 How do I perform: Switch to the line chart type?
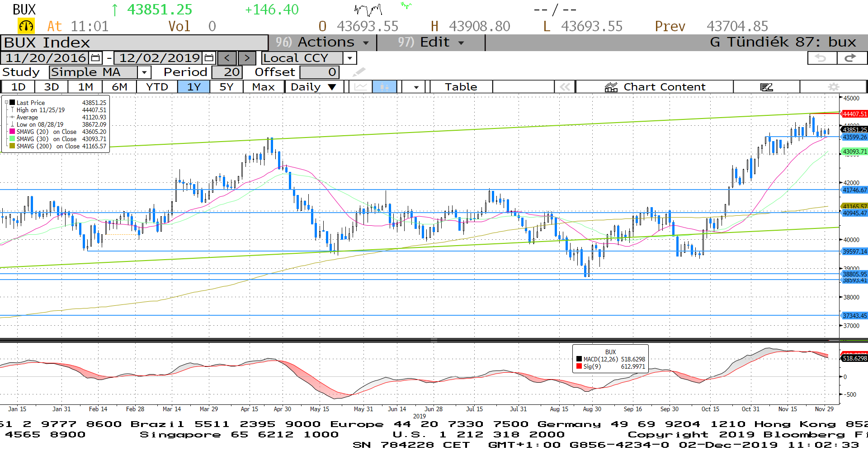[x=361, y=87]
